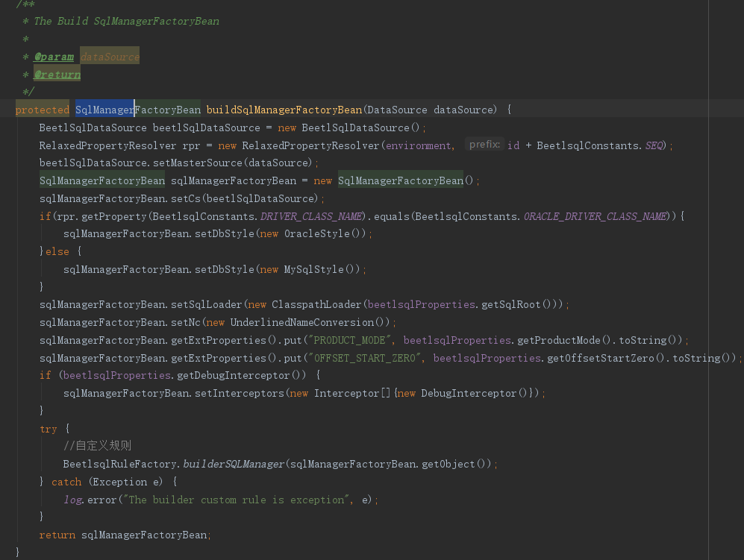Click the BeetlsqlRuleFactory class name
Screen dimensions: 744x560
[120, 465]
